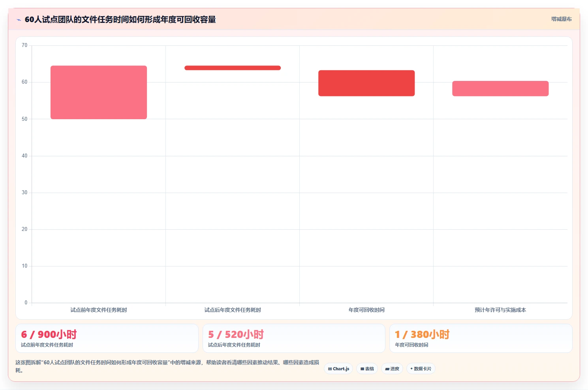Click the caption under 5 / 520小时 card
Viewport: 588px width, 390px height.
(x=234, y=345)
